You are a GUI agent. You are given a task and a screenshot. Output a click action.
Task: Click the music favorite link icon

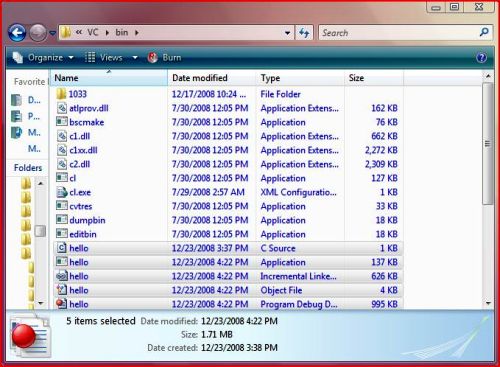(16, 133)
